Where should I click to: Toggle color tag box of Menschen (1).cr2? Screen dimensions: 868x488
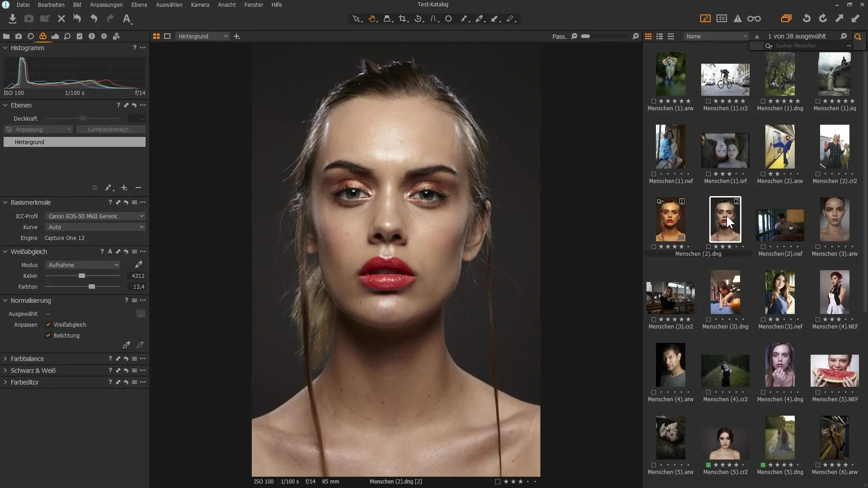click(x=708, y=101)
